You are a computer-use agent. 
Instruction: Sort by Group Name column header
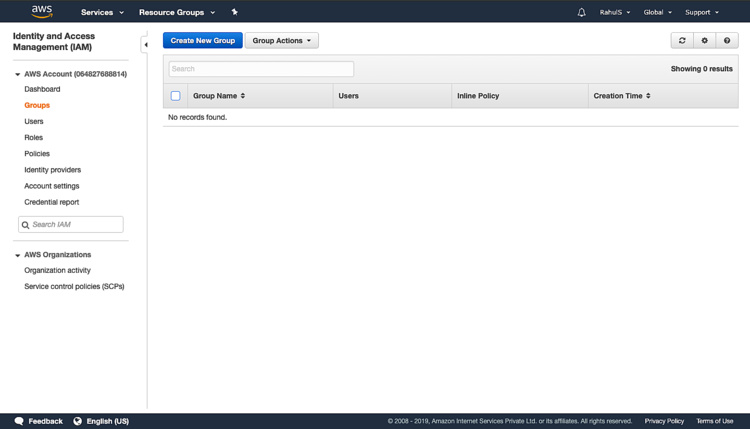point(218,96)
